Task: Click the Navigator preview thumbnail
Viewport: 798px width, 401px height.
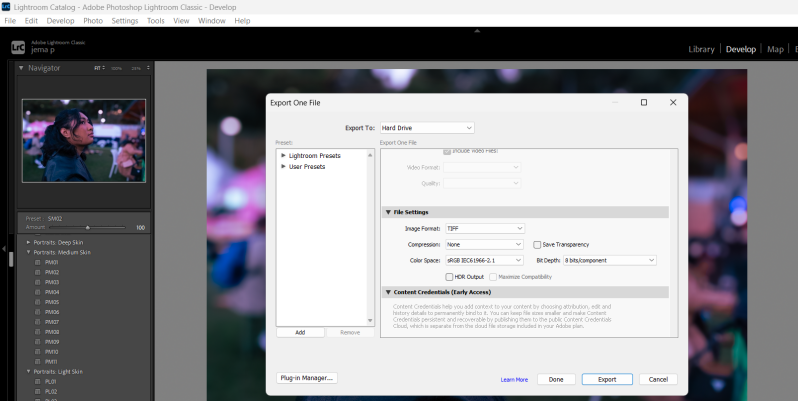Action: coord(84,140)
